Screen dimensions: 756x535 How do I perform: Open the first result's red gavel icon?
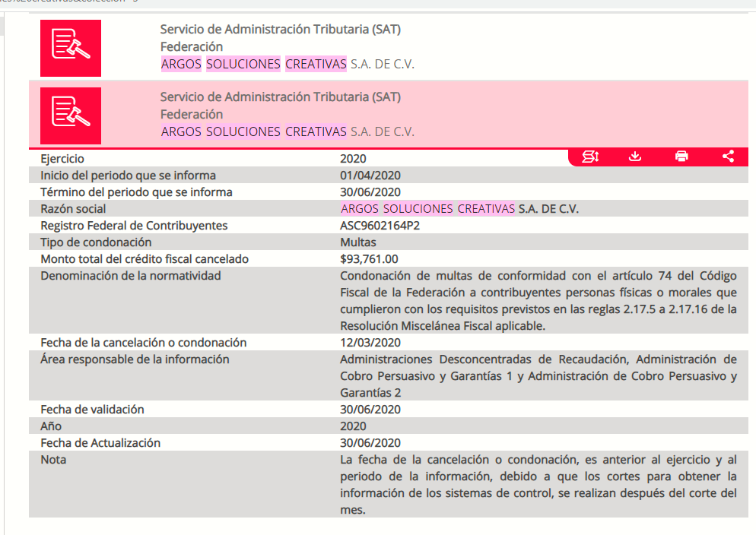pyautogui.click(x=71, y=48)
